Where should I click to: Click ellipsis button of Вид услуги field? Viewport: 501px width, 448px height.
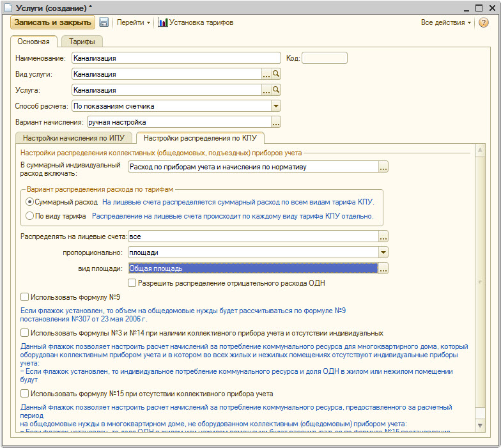pos(266,74)
